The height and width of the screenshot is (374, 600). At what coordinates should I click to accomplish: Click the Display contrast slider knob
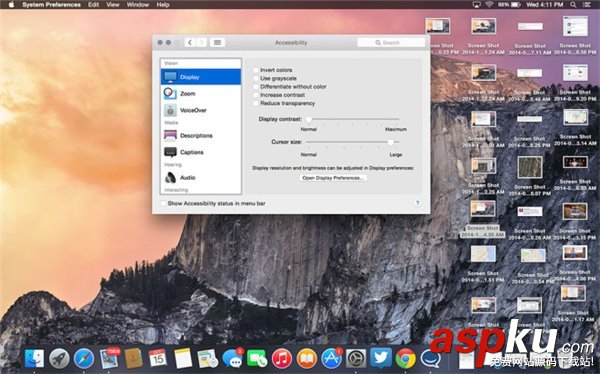(x=309, y=120)
